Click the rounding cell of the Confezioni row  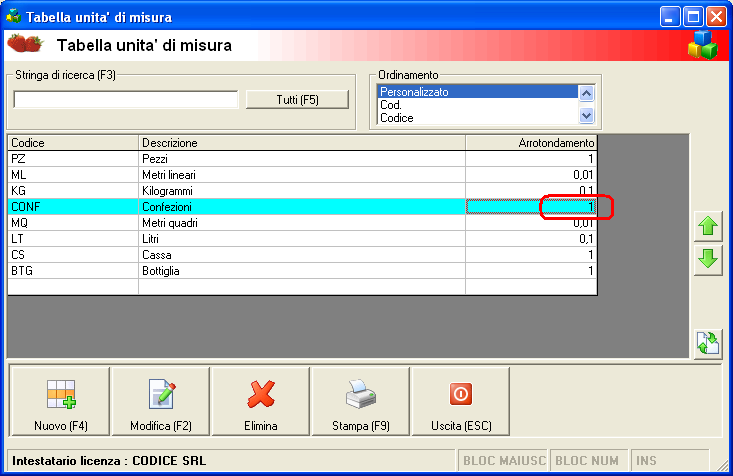pyautogui.click(x=532, y=207)
